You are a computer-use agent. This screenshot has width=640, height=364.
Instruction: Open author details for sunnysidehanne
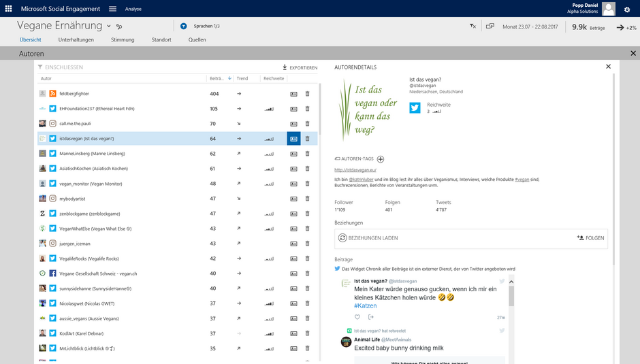point(293,288)
